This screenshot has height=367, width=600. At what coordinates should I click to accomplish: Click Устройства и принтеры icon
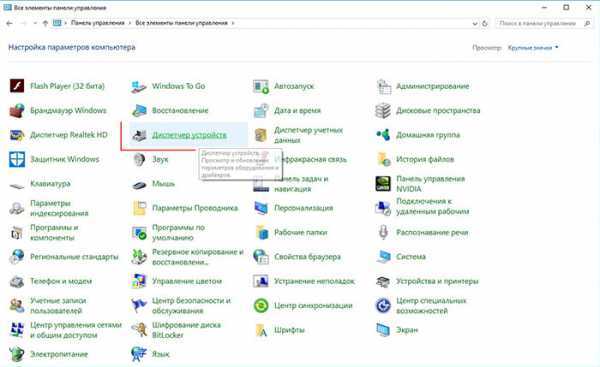383,281
